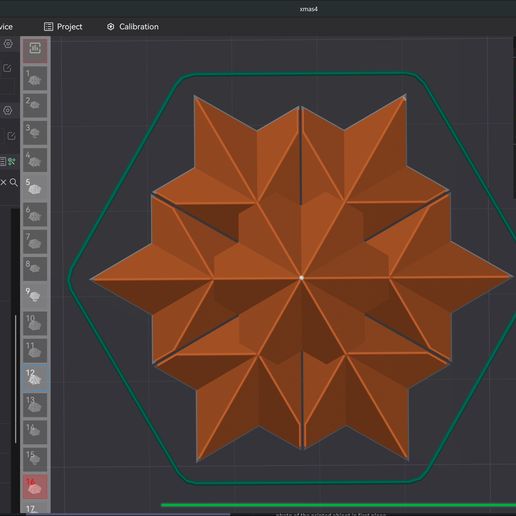Select the highlighted plate 12 thumbnail
Viewport: 516px width, 516px height.
35,378
